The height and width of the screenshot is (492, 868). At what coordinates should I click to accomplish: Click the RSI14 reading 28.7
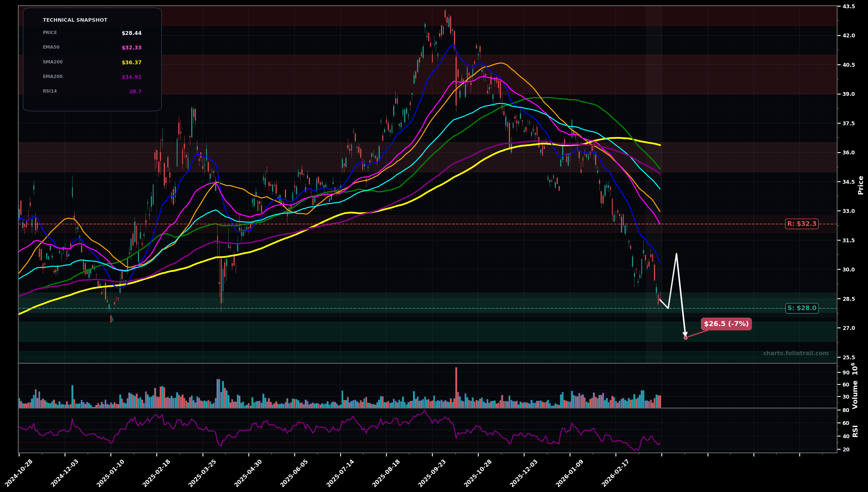click(x=134, y=91)
